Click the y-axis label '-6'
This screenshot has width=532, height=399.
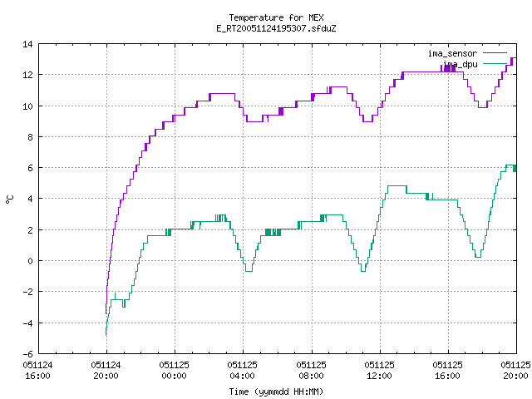[27, 354]
